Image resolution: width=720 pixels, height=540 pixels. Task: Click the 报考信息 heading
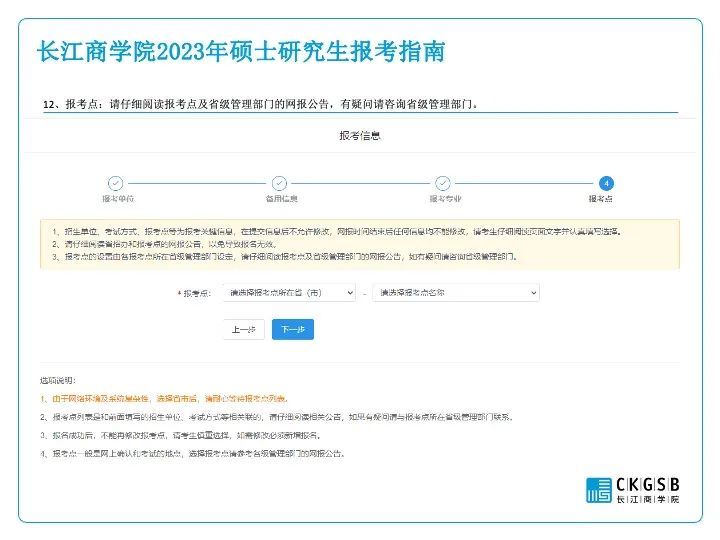[360, 135]
